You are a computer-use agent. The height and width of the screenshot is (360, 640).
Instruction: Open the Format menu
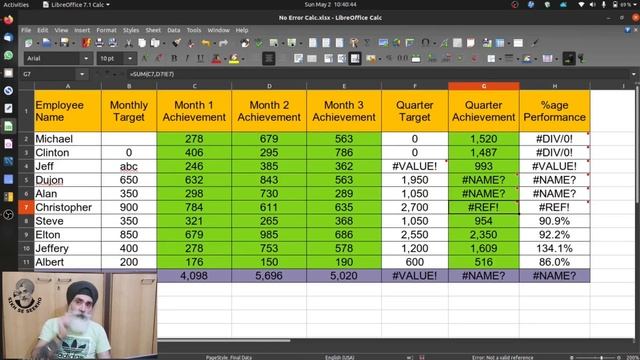[107, 30]
